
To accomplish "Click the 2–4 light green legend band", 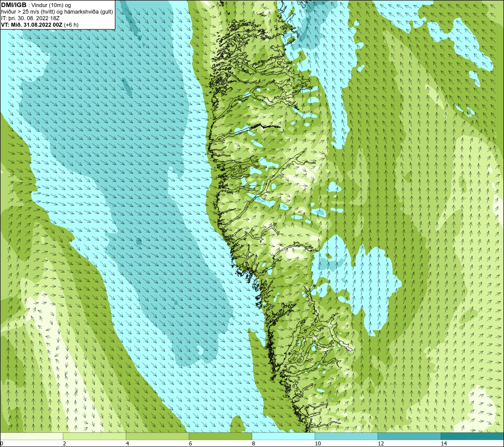I will click(x=95, y=436).
